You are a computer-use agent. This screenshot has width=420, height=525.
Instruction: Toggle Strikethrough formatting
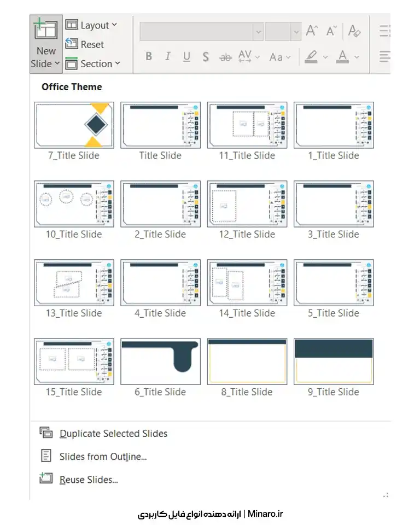[225, 56]
